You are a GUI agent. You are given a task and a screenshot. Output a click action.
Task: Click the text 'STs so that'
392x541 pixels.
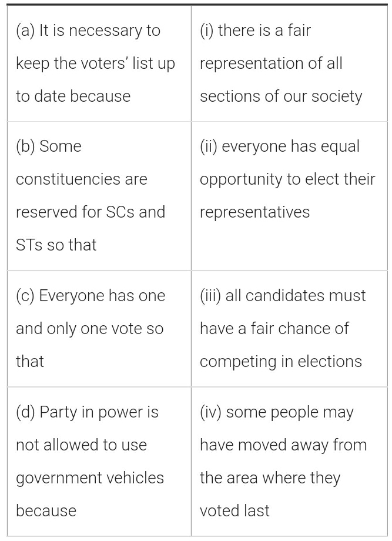pos(56,245)
